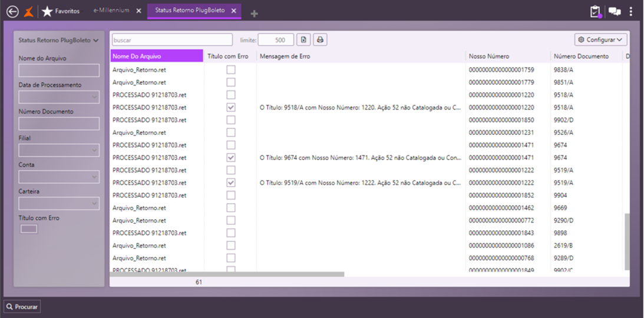The image size is (644, 318).
Task: Select PROCESSADO file name in row 9898
Action: (x=150, y=233)
